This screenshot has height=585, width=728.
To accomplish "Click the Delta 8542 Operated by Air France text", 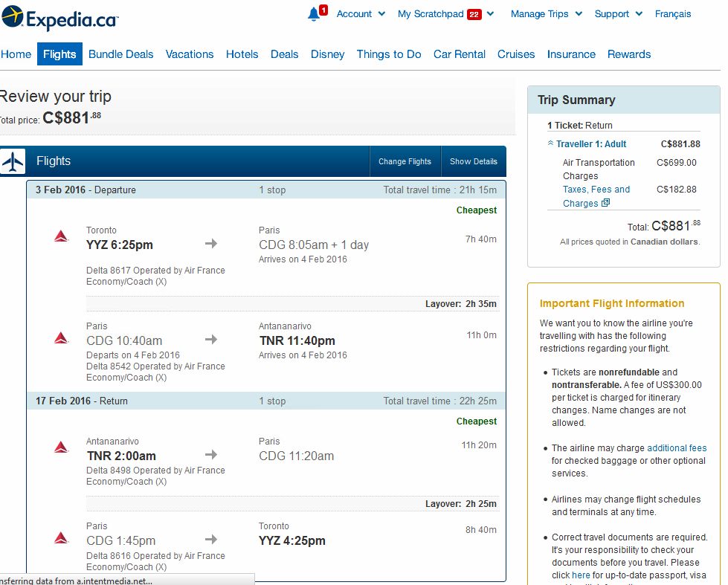I will [155, 366].
